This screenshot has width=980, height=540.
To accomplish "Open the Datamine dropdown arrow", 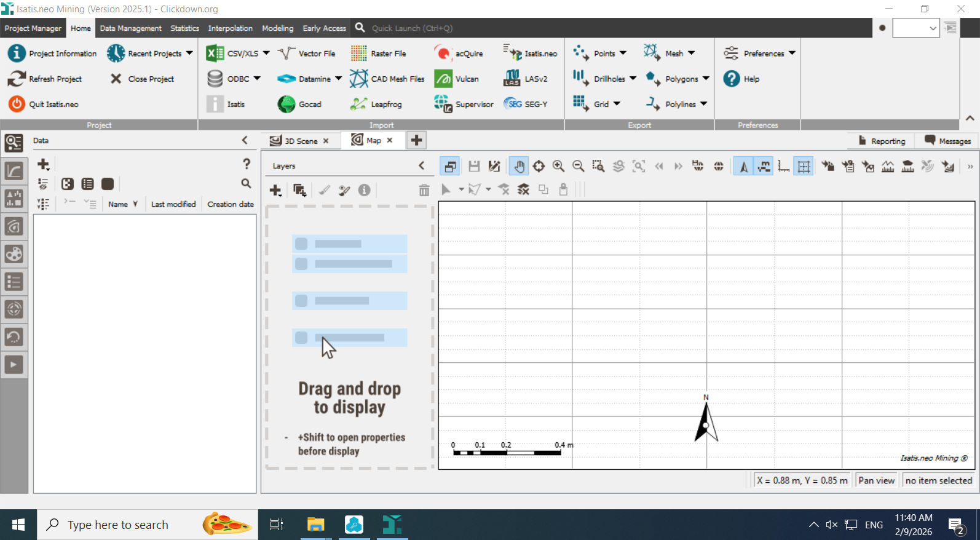I will [x=338, y=79].
